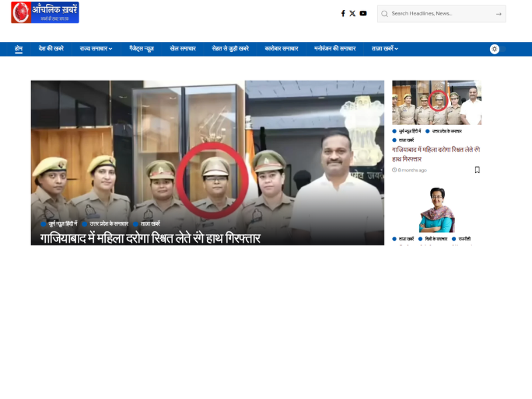Click the आँचलिक ख़बरें site logo
This screenshot has width=532, height=399.
click(x=45, y=13)
